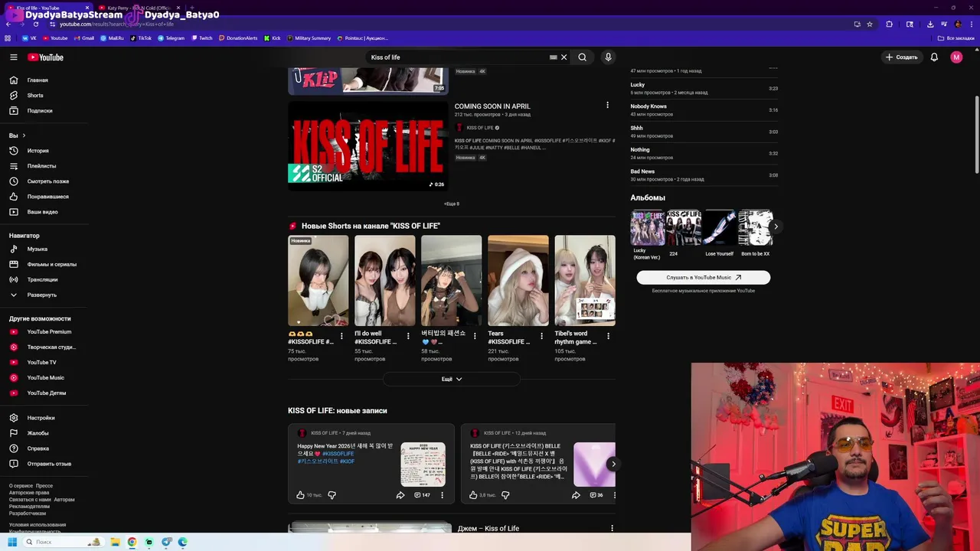Screen dimensions: 980x551
Task: Click the magnifier search button
Action: point(583,57)
